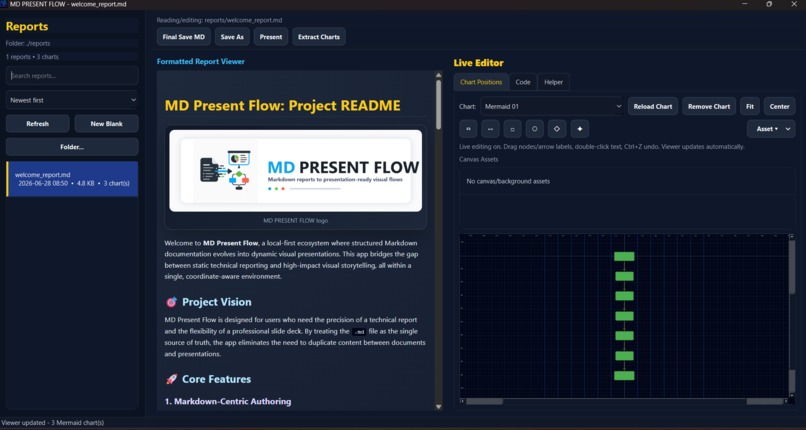Click the canvas horizontal scroll right arrow
The height and width of the screenshot is (430, 806).
pyautogui.click(x=786, y=401)
